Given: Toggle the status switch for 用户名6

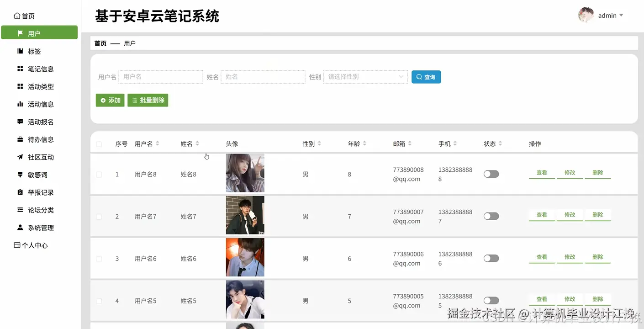Looking at the screenshot, I should 491,259.
